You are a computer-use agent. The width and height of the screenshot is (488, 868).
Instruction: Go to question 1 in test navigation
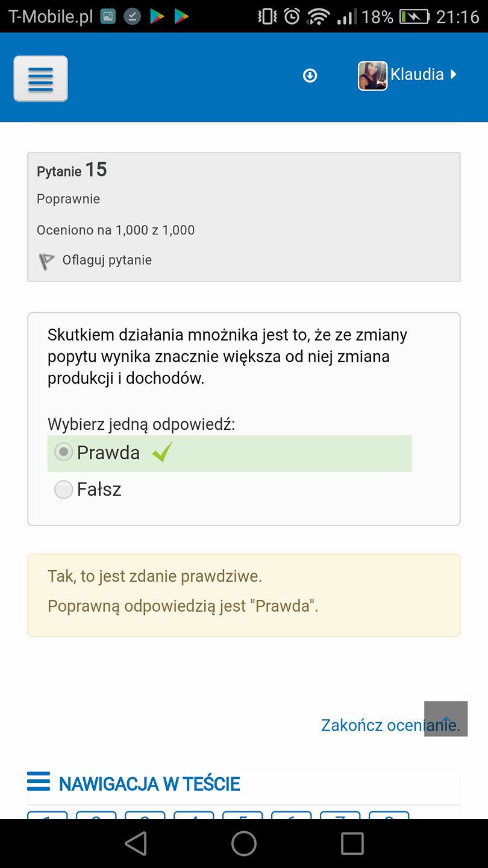[47, 816]
